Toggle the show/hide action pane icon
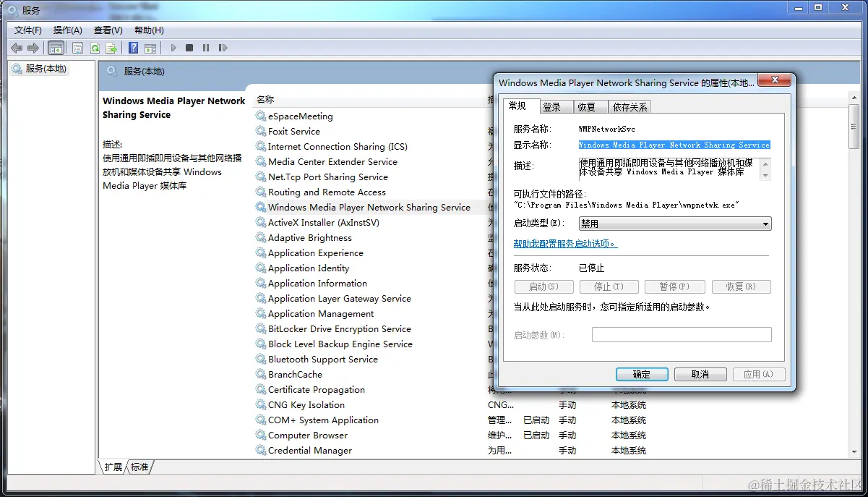 click(x=150, y=48)
